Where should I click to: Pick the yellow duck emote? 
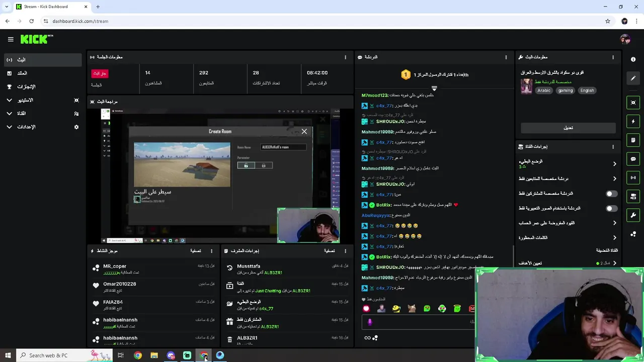coord(396,309)
